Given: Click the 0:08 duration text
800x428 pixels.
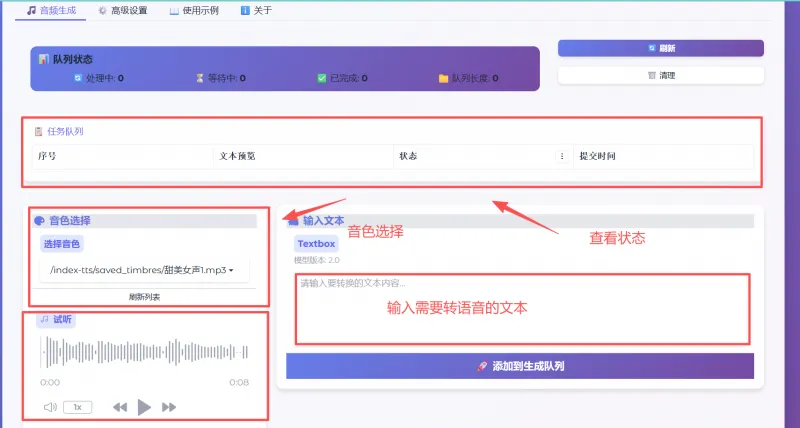Looking at the screenshot, I should coord(239,383).
